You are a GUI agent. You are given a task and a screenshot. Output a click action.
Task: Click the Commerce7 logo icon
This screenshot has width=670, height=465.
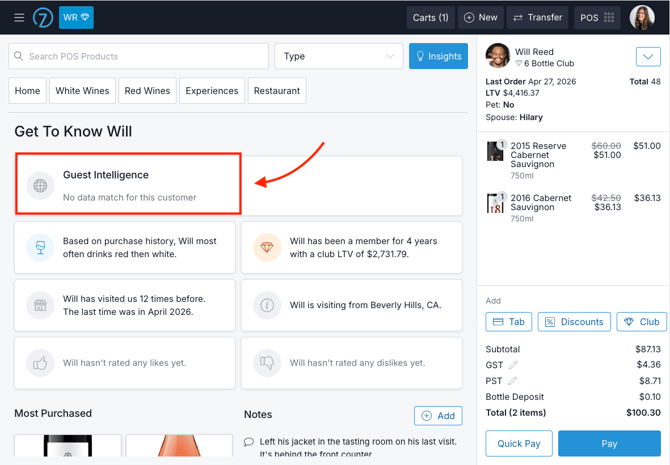click(x=43, y=18)
